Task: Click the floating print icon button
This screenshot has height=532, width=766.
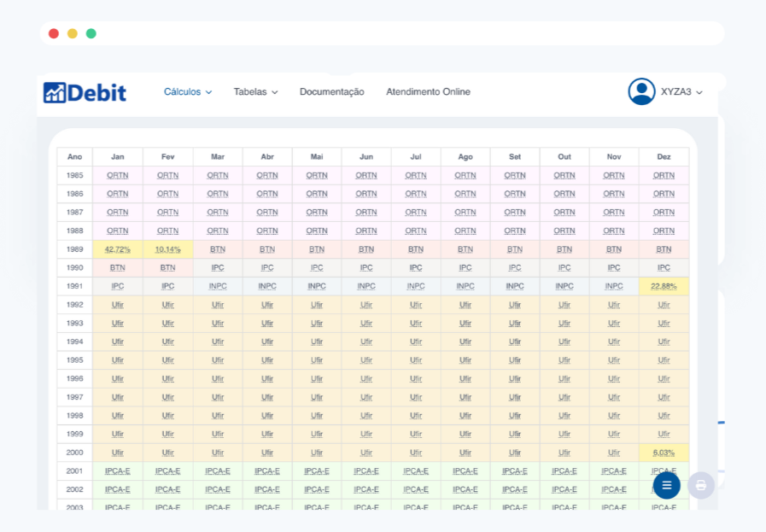Action: 700,485
